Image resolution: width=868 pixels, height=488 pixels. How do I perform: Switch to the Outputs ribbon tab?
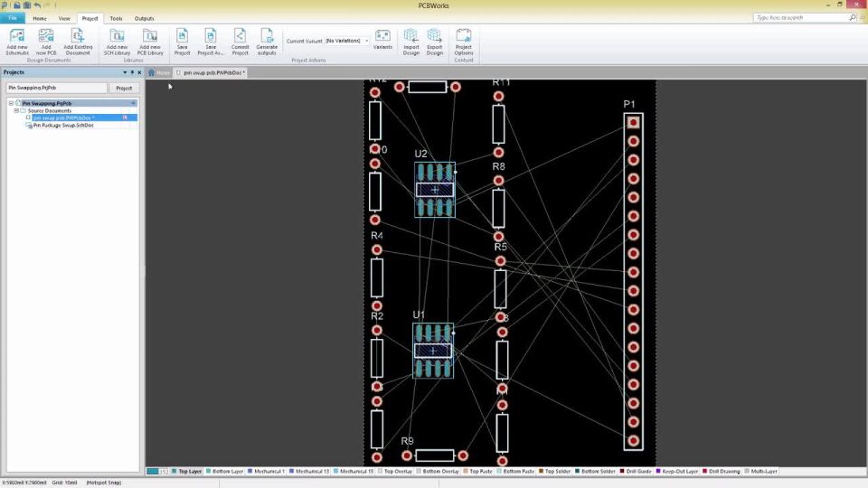pos(144,18)
